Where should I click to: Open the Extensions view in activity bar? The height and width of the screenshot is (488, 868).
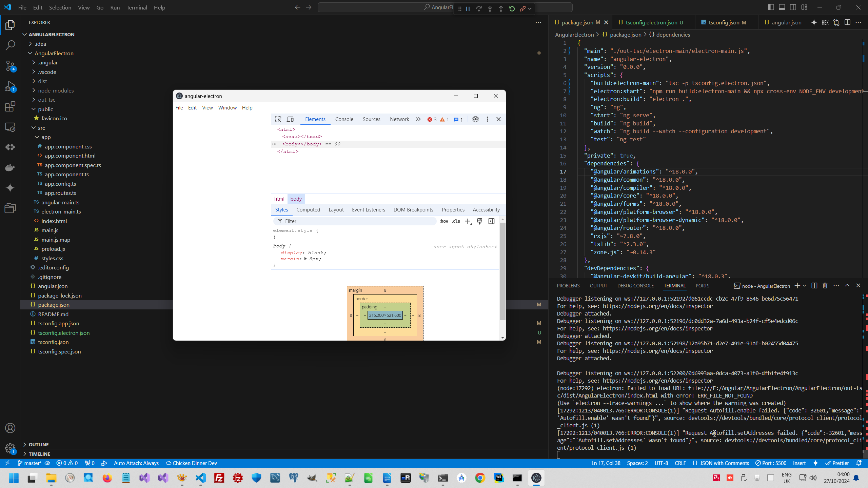(x=10, y=107)
